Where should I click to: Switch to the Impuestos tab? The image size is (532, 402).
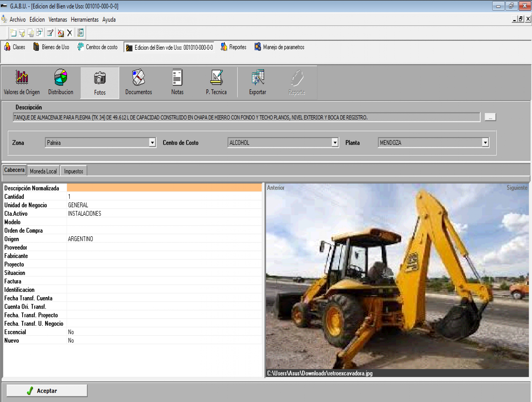click(74, 171)
